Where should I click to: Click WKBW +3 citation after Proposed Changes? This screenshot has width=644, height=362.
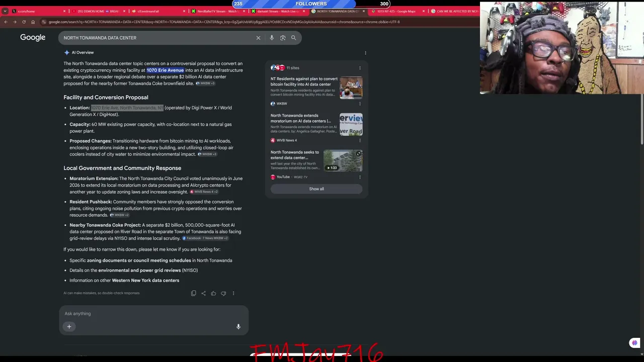(207, 154)
